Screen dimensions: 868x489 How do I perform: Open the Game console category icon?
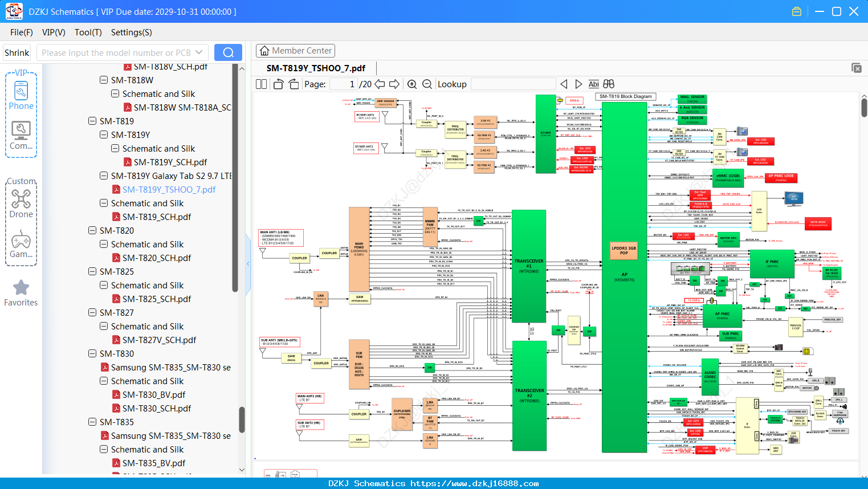(x=21, y=244)
